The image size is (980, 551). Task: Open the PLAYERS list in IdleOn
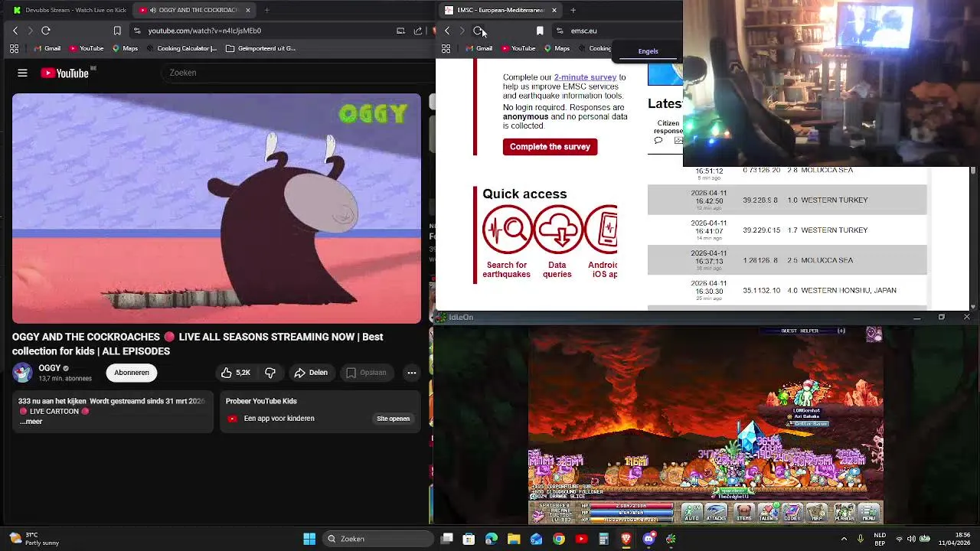(x=844, y=513)
